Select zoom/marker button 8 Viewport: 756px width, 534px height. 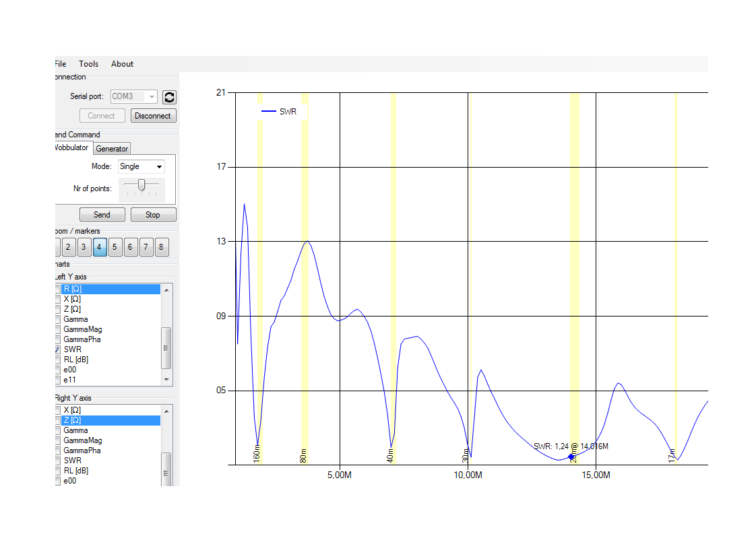point(161,247)
